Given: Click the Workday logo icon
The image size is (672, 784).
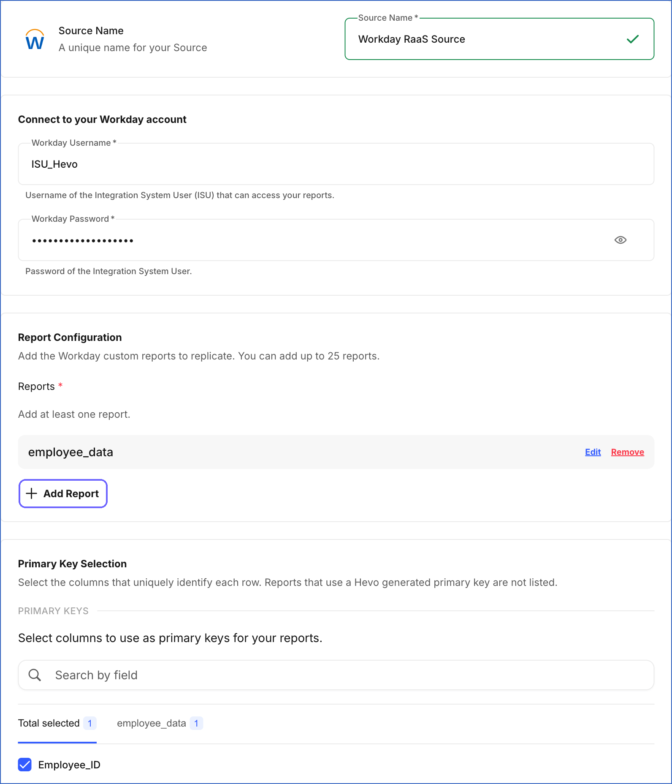Looking at the screenshot, I should [35, 39].
